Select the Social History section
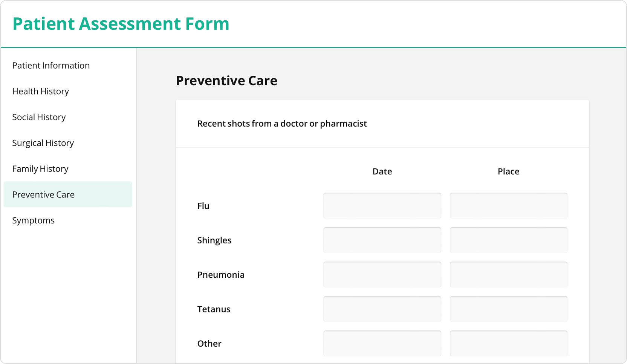Image resolution: width=627 pixels, height=364 pixels. [39, 117]
